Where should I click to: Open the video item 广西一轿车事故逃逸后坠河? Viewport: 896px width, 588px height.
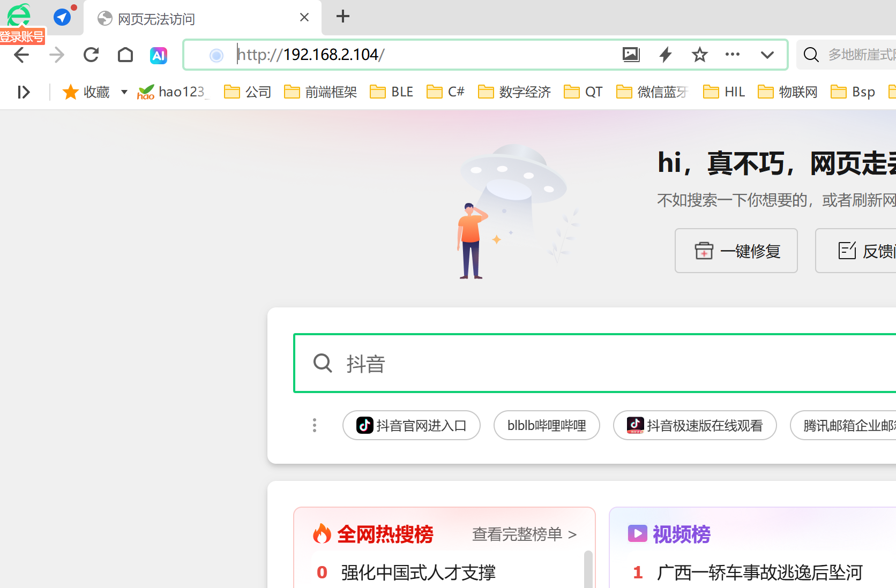coord(759,572)
